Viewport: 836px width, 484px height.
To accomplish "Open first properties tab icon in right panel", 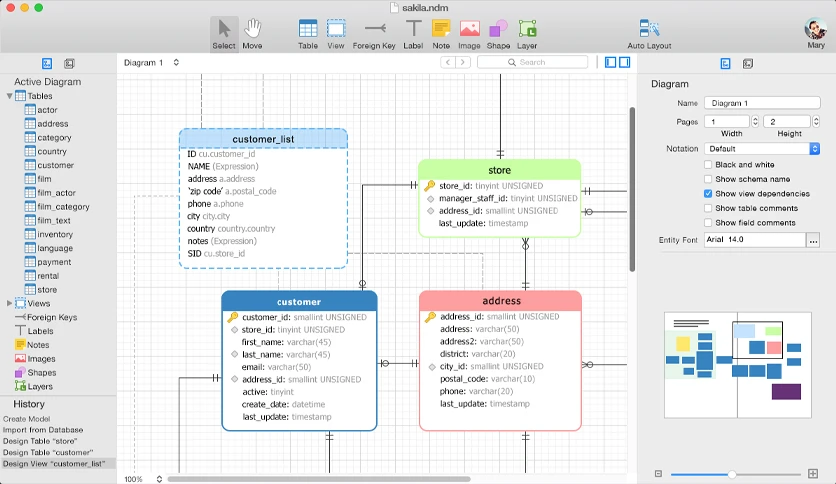I will tap(726, 63).
